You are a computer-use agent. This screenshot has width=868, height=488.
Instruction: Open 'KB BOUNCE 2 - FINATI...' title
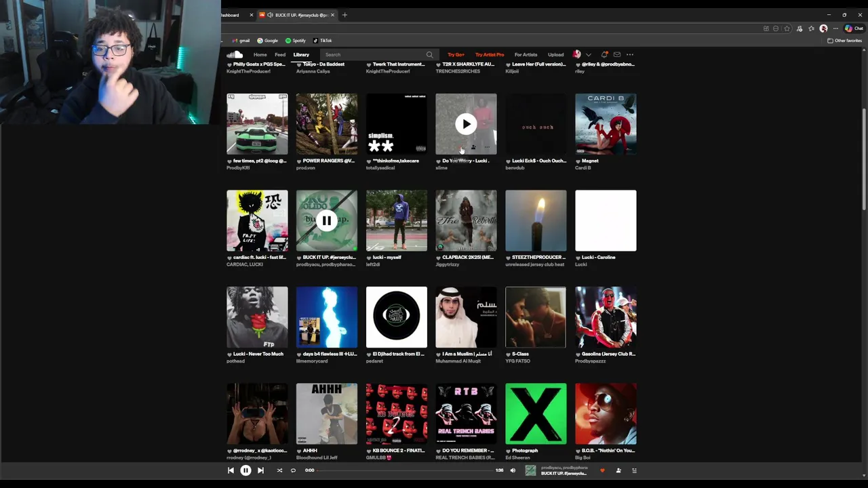click(x=399, y=451)
